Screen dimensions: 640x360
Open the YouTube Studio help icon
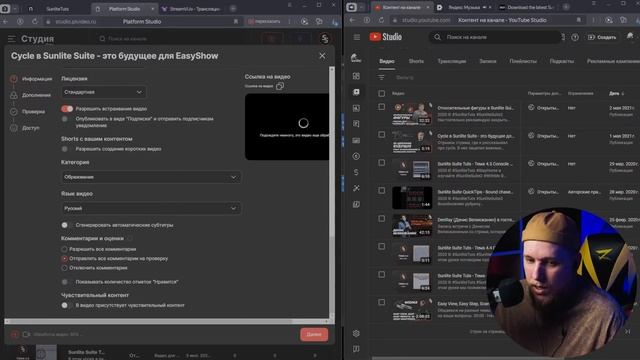575,37
